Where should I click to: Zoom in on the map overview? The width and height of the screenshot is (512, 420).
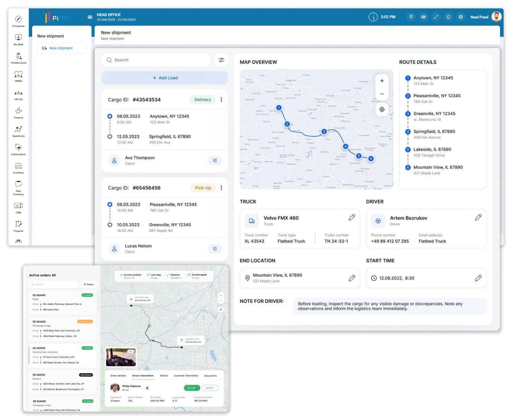[382, 81]
